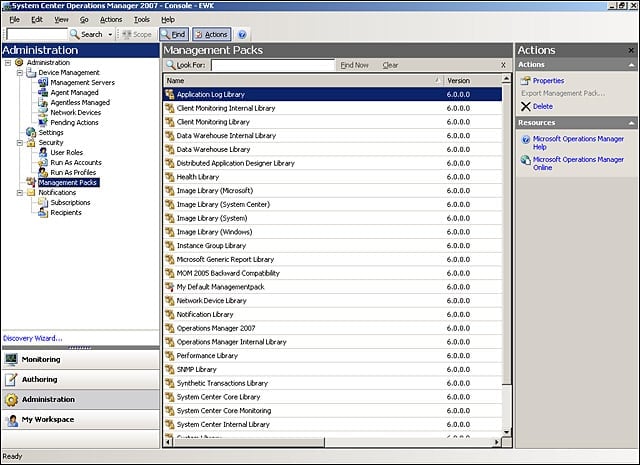Click the Properties icon in Actions pane
The image size is (640, 465).
(525, 81)
